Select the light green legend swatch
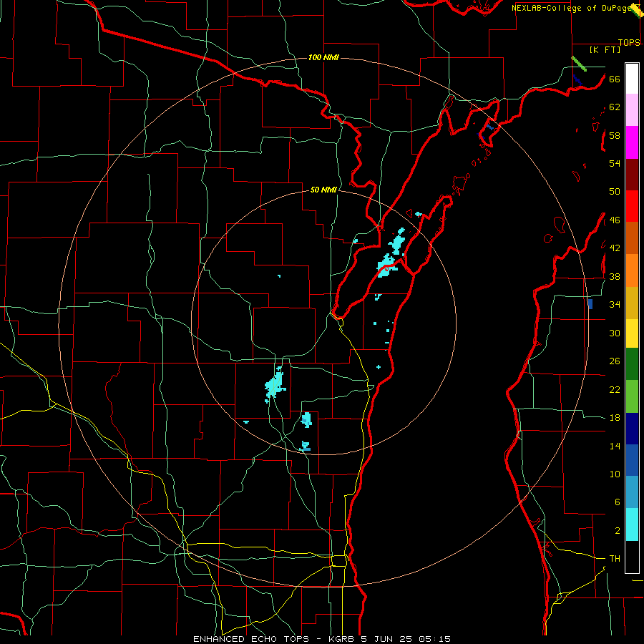This screenshot has width=644, height=644. [x=632, y=396]
